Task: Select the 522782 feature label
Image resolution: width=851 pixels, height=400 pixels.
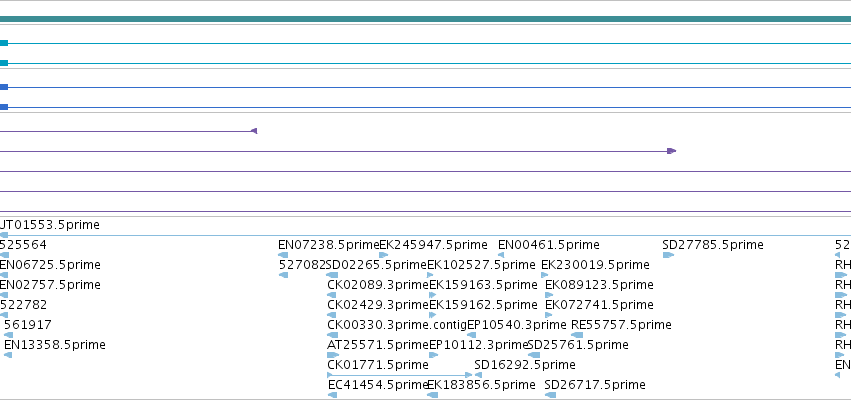Action: click(23, 305)
